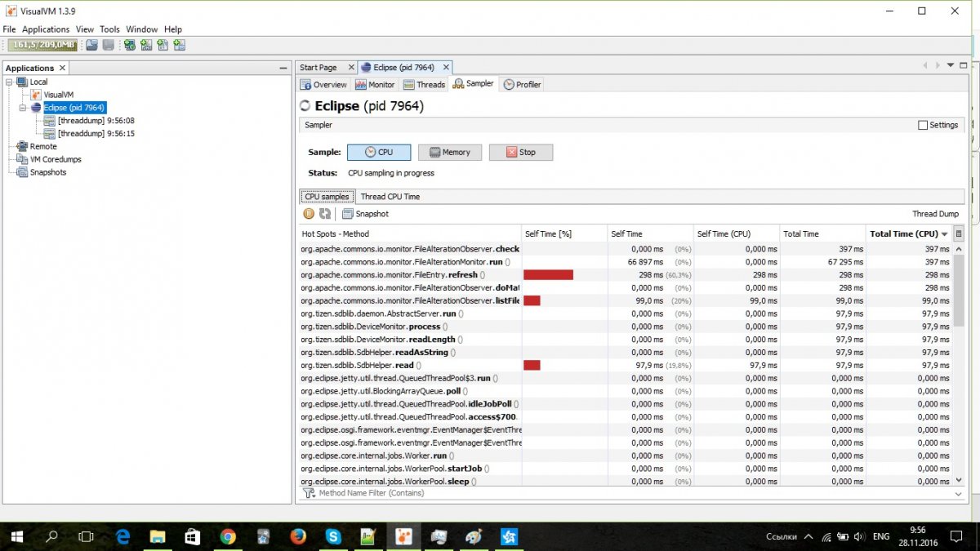Toggle the CPU sampling button

tap(379, 153)
